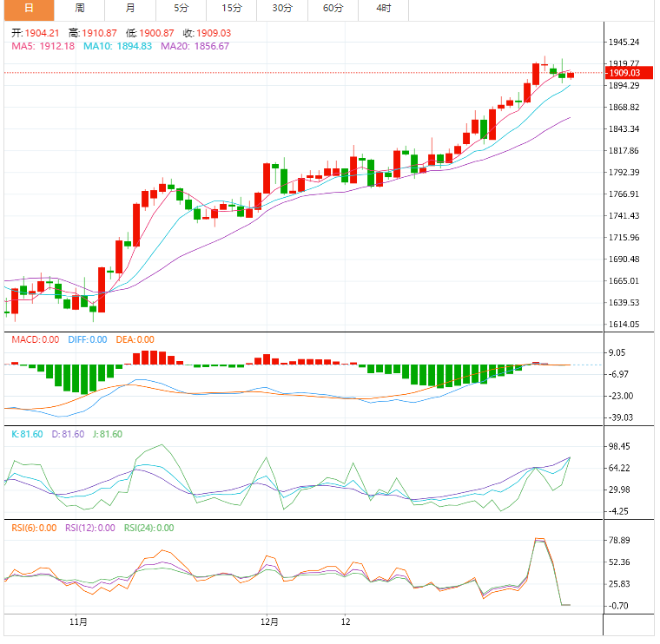Select the 15分 interval tab
The height and width of the screenshot is (644, 660).
(x=232, y=8)
